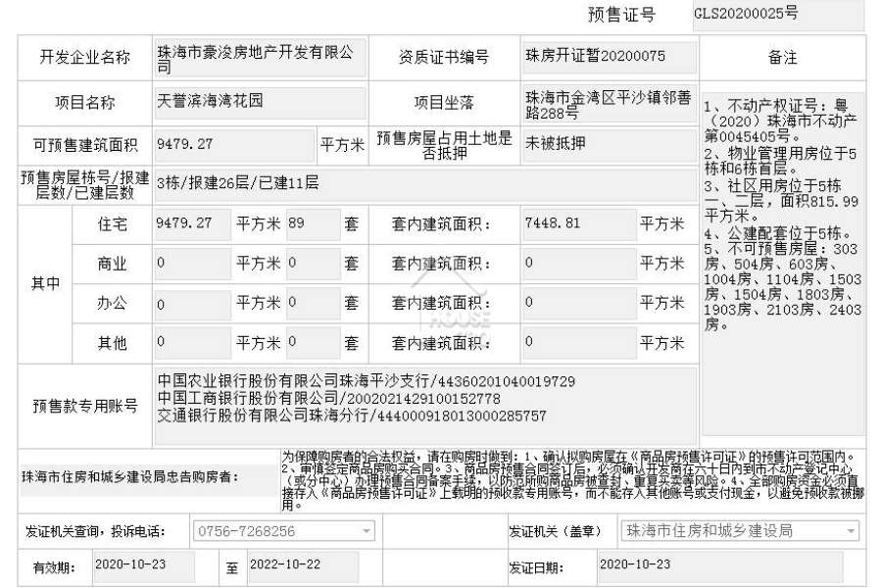Select the developer name field 珠海市豪浚房地产开发有限公司
The height and width of the screenshot is (588, 882).
click(260, 58)
